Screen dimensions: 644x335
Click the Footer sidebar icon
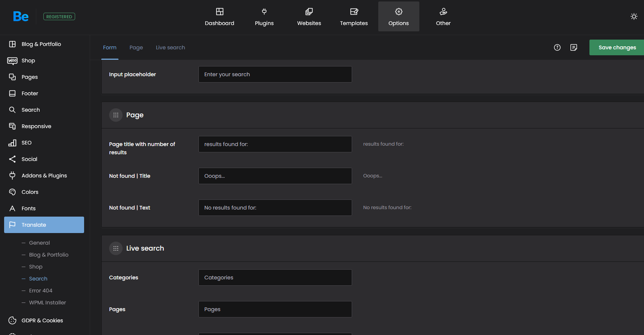[12, 93]
